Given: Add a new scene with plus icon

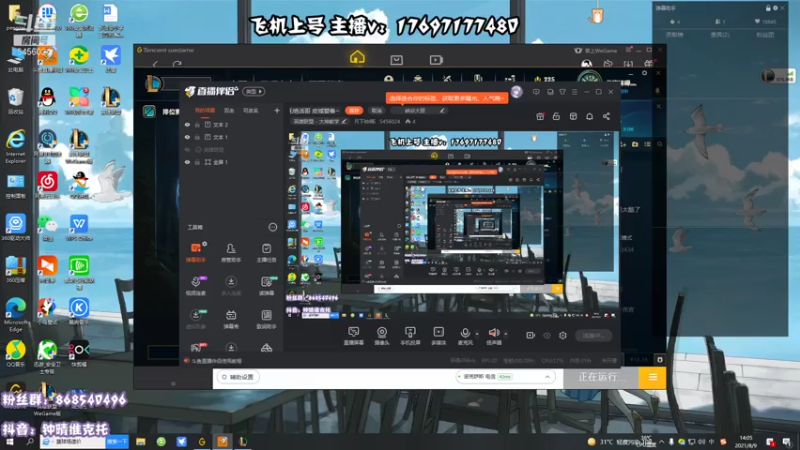Looking at the screenshot, I should [277, 110].
